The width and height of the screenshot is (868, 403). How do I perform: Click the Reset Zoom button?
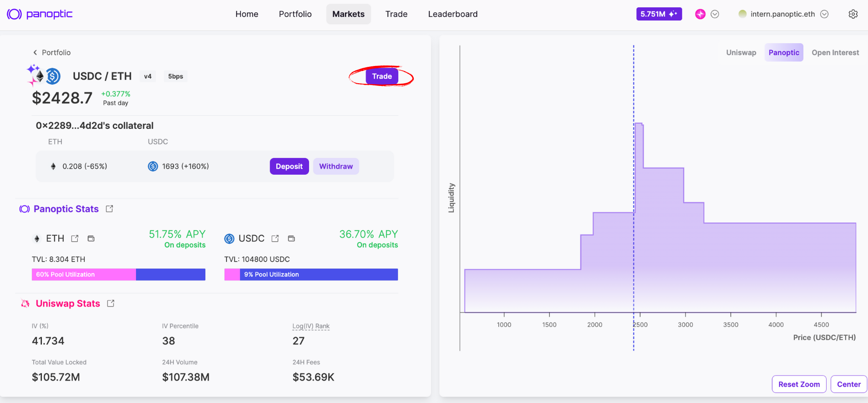[799, 384]
